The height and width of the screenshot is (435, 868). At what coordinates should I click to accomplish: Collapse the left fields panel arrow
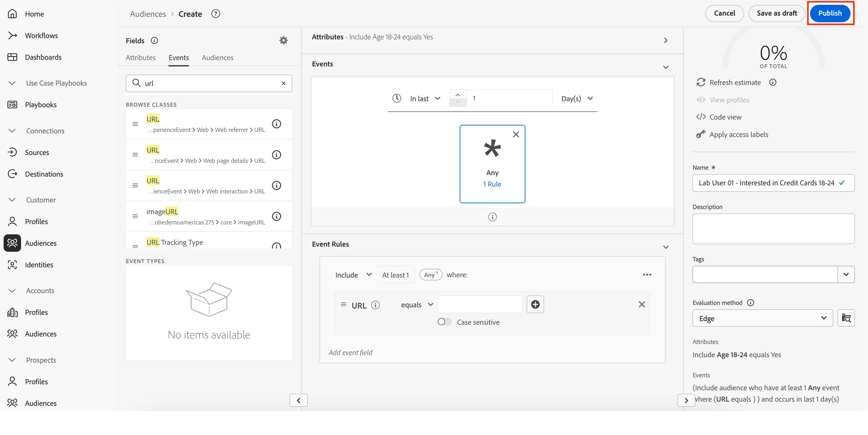coord(298,400)
